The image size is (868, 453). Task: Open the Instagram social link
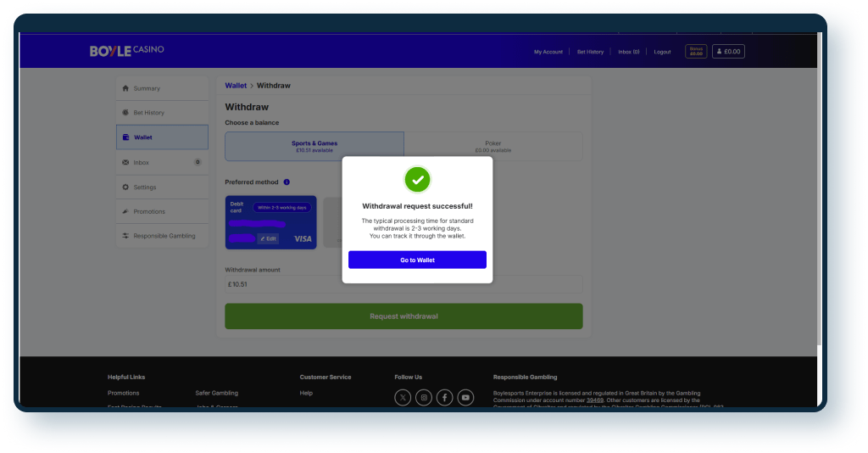coord(424,397)
